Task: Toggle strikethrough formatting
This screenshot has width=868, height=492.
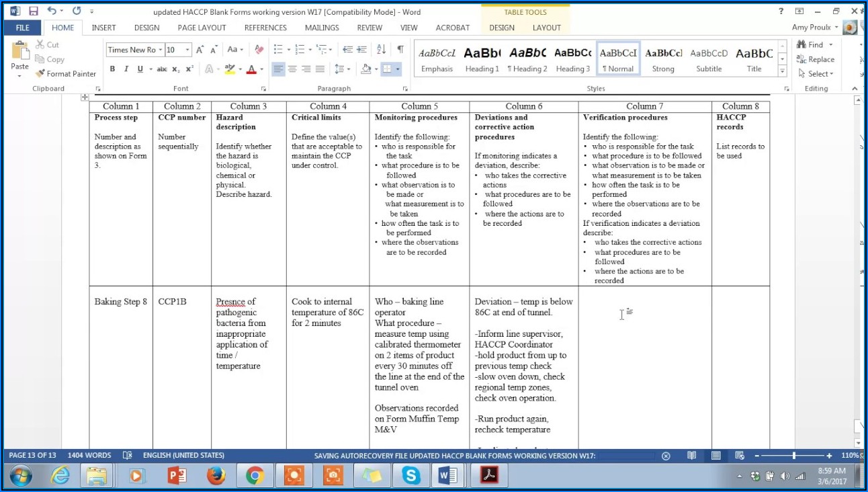Action: coord(162,69)
